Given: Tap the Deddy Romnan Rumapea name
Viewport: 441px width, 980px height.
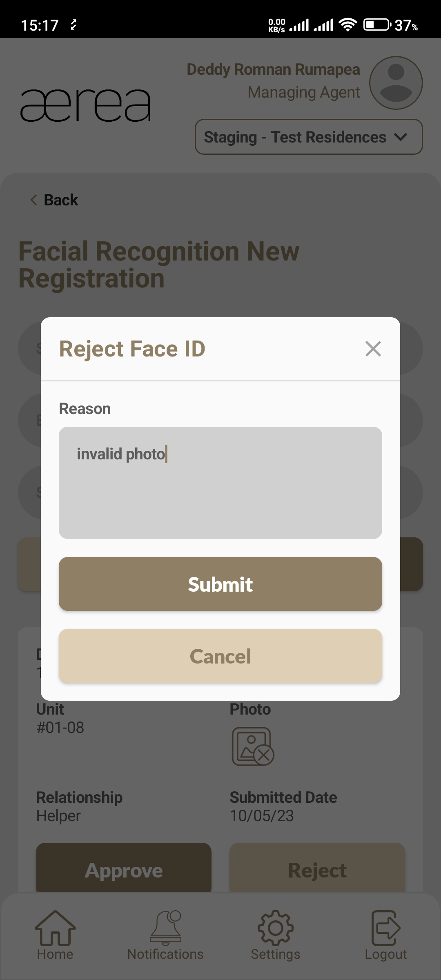Looking at the screenshot, I should pos(273,69).
